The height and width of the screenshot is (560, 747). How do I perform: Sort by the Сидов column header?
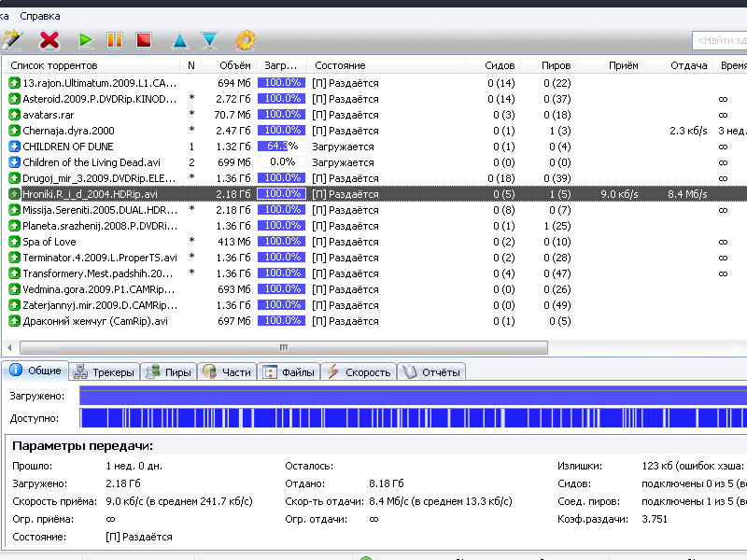click(x=493, y=65)
